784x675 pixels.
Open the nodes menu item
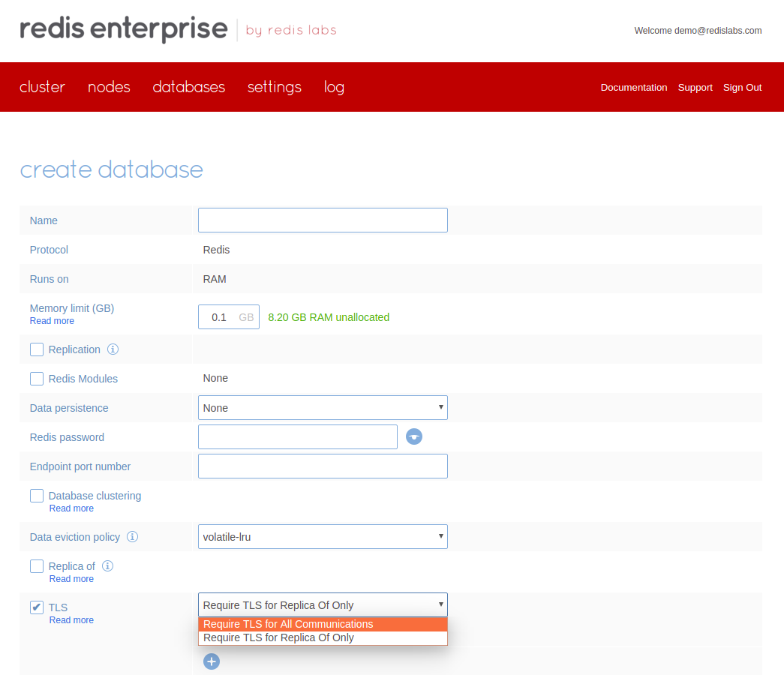click(x=109, y=87)
